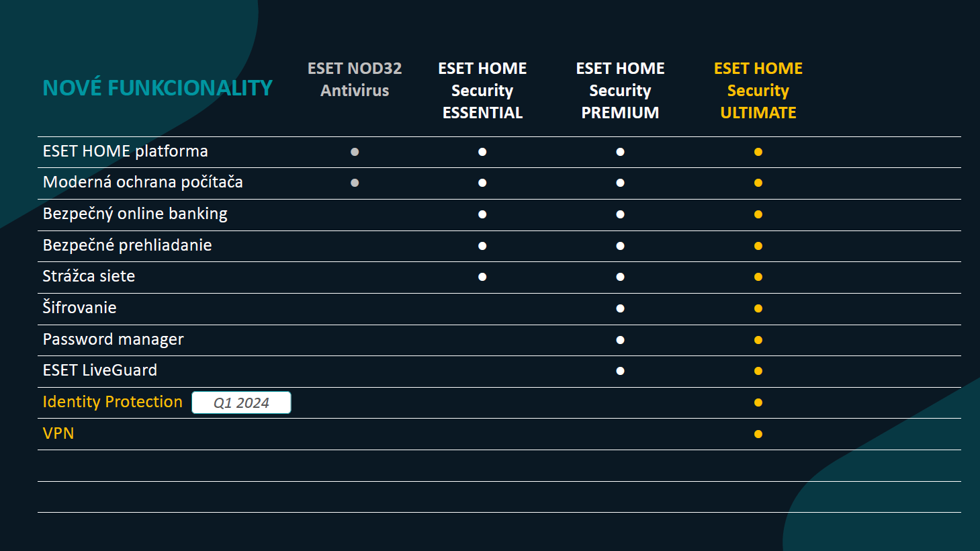Viewport: 980px width, 551px height.
Task: Click ULTIMATE yellow dot in VPN row
Action: point(758,434)
